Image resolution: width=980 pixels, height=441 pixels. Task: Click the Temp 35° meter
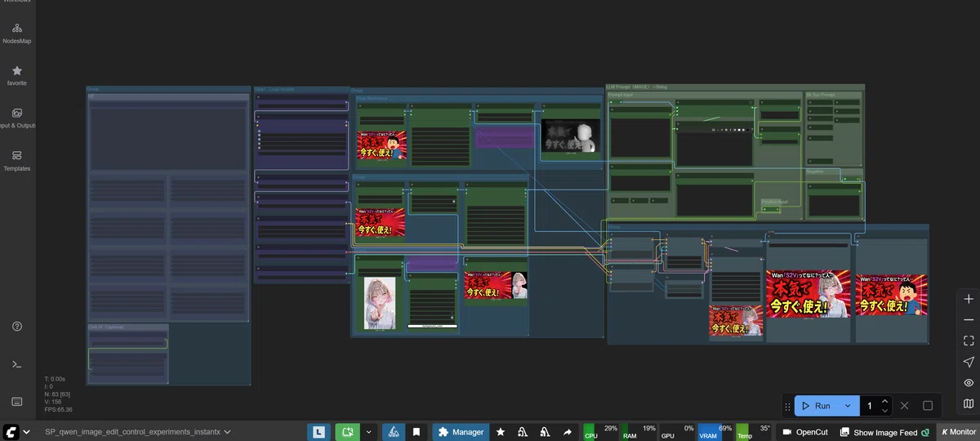click(x=754, y=432)
